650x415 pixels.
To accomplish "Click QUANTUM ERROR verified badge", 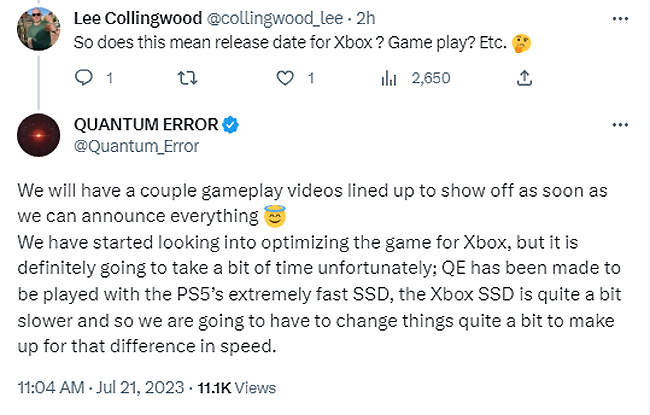I will [230, 125].
